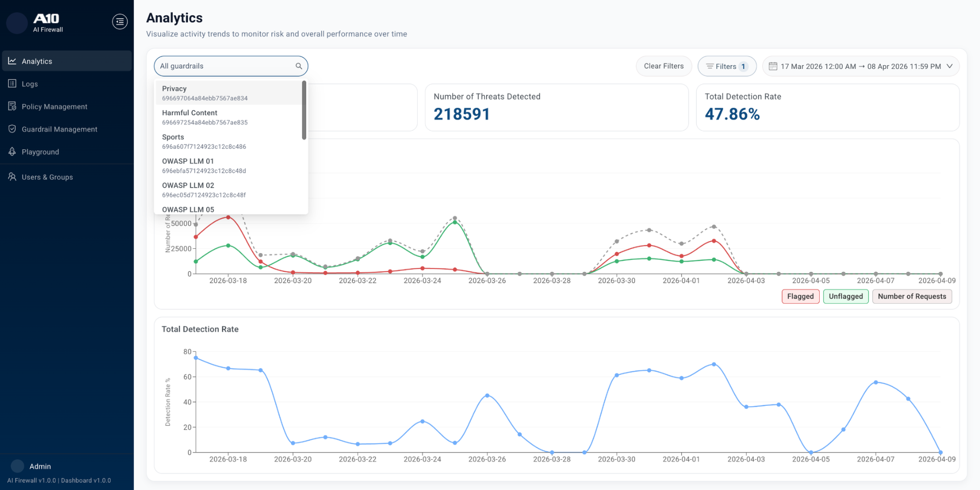The height and width of the screenshot is (490, 980).
Task: Click the Playground rocket icon
Action: click(12, 152)
